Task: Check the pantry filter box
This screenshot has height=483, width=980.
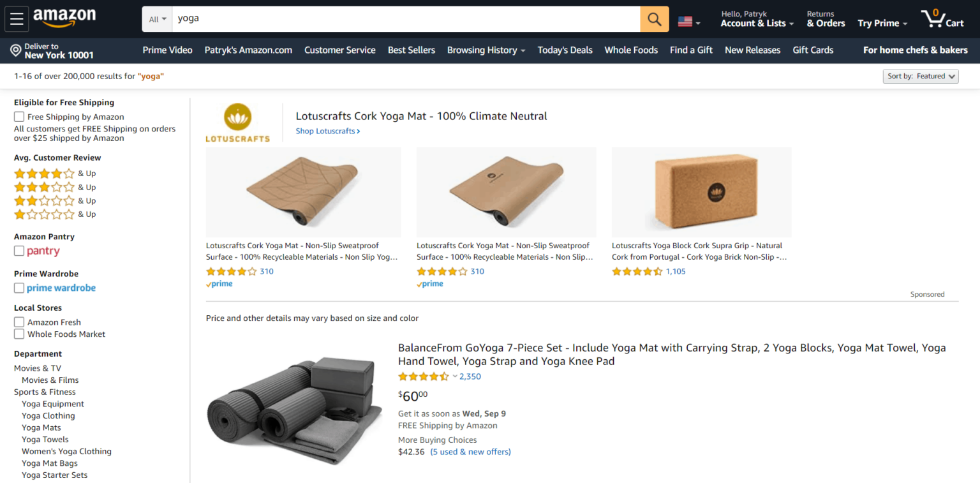Action: [x=19, y=250]
